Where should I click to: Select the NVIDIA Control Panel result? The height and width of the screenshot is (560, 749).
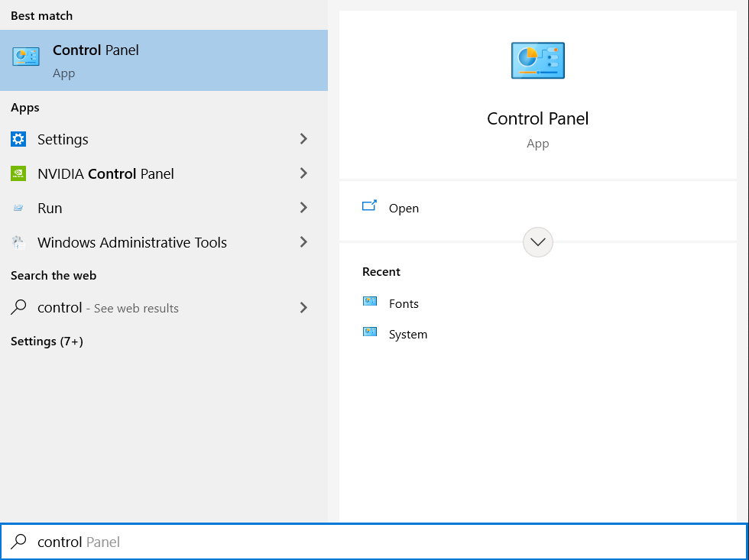tap(164, 173)
